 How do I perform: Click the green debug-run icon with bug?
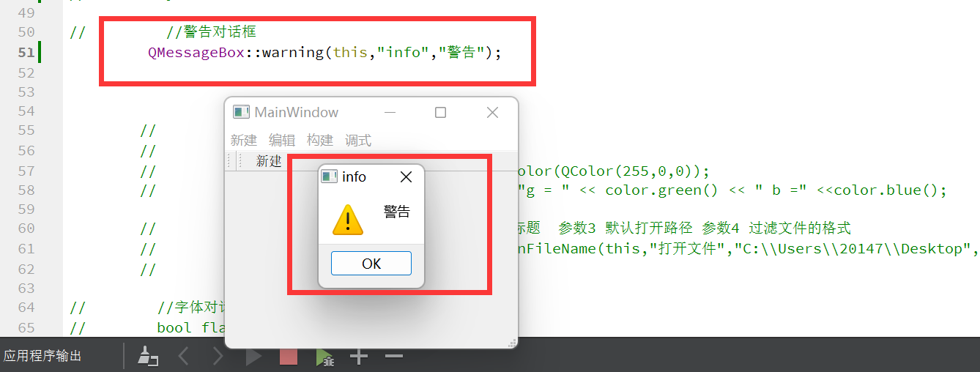[x=324, y=357]
